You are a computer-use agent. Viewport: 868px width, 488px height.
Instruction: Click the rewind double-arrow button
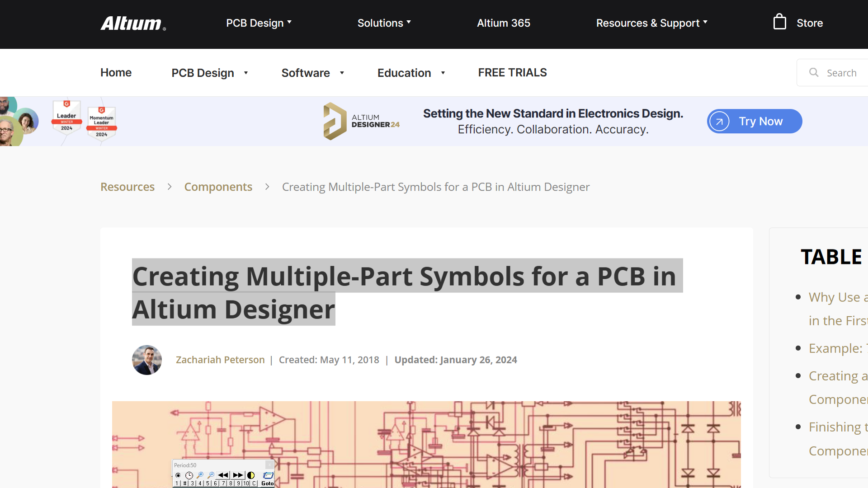tap(223, 475)
